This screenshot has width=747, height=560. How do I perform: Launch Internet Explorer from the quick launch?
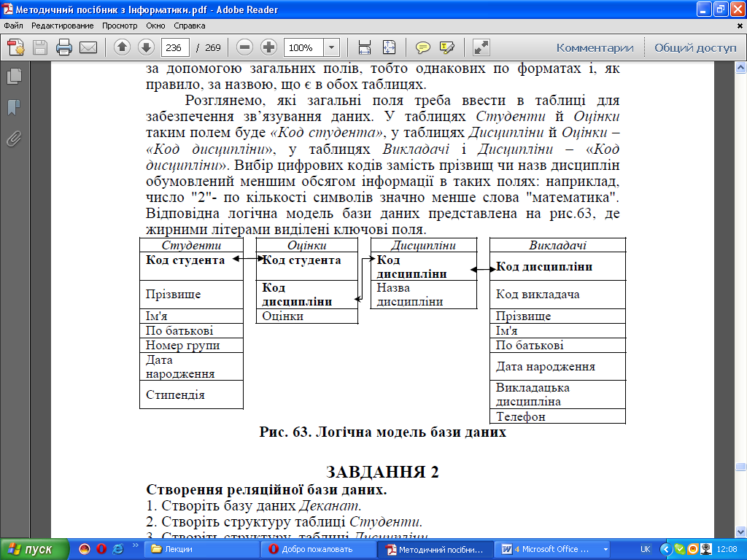tap(117, 549)
